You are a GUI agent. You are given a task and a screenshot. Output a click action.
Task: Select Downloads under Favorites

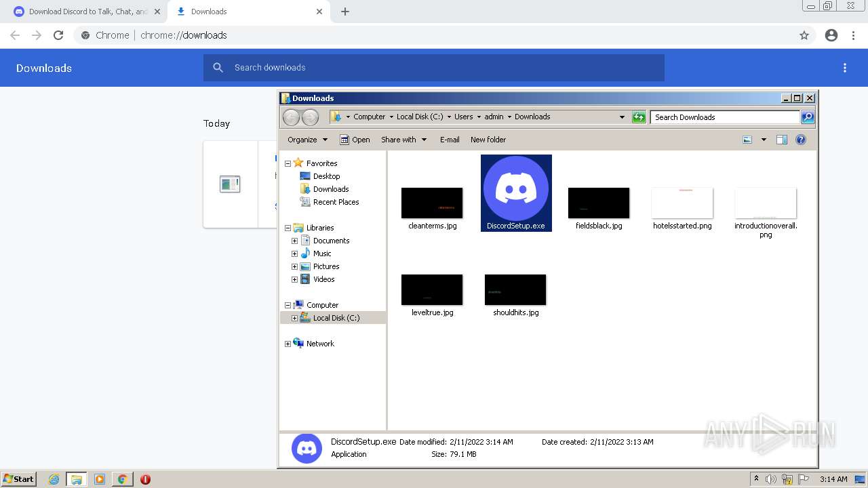point(331,189)
